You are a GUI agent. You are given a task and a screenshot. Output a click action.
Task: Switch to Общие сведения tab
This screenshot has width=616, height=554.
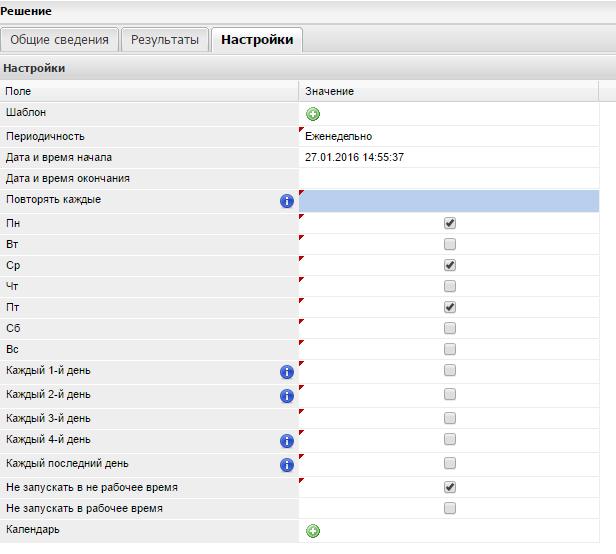(60, 40)
